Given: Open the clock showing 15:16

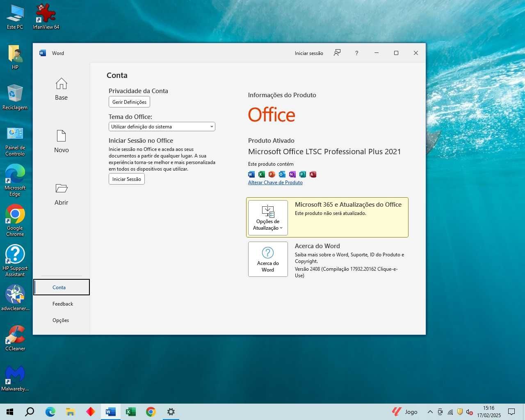Looking at the screenshot, I should (488, 412).
